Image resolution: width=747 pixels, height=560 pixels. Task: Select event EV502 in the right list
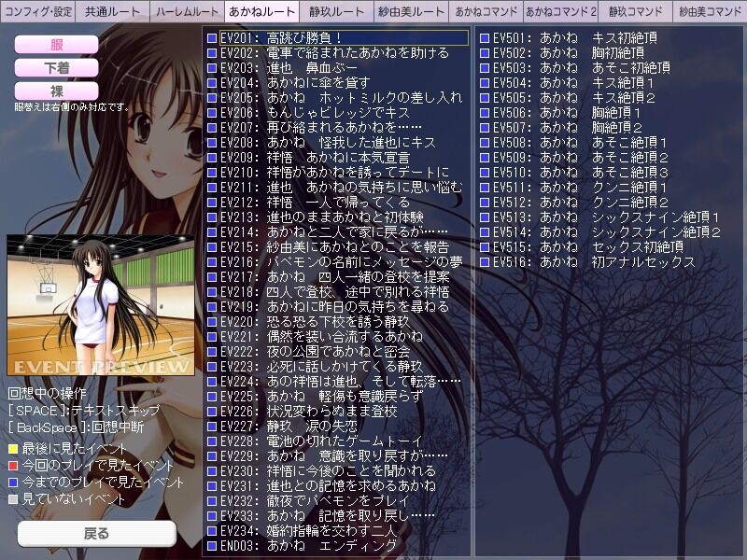pyautogui.click(x=569, y=53)
